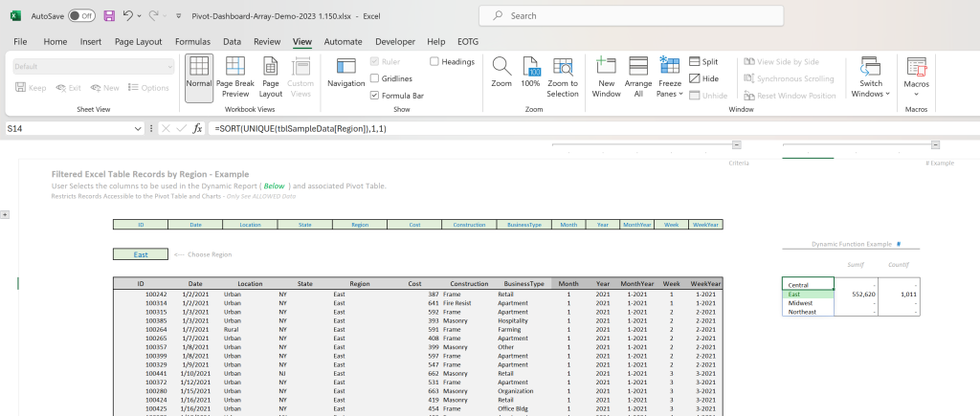Select Midwest in the region list
The width and height of the screenshot is (980, 416).
(x=808, y=303)
